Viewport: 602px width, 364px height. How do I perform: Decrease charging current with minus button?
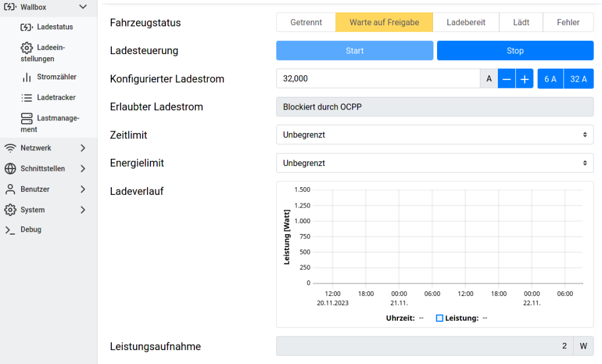(x=507, y=79)
